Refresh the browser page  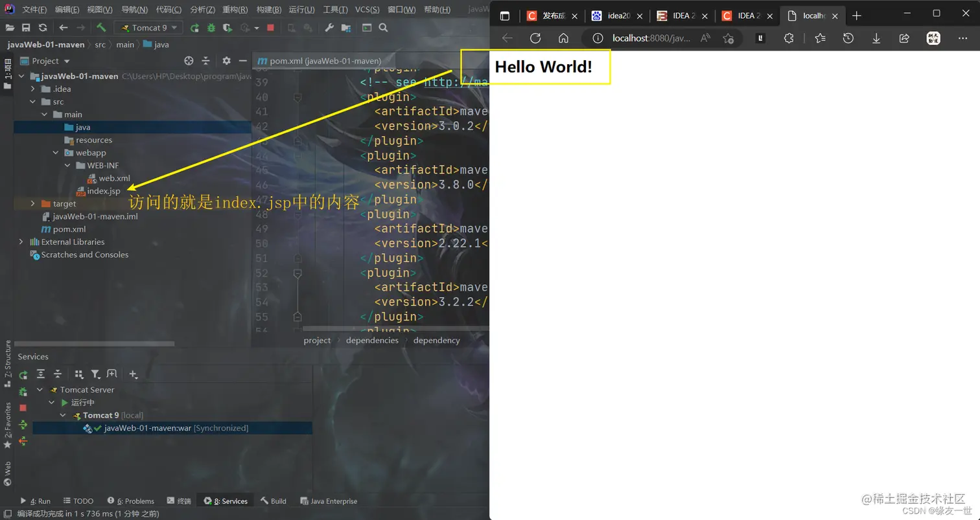535,38
